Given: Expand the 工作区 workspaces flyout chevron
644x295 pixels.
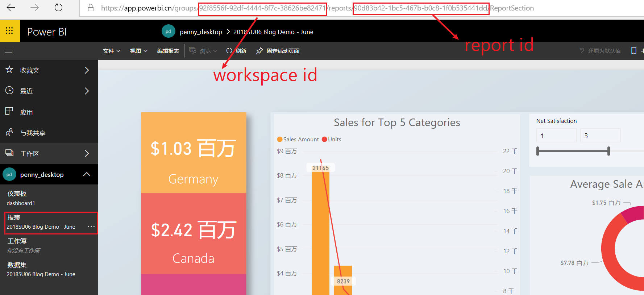Looking at the screenshot, I should click(87, 153).
